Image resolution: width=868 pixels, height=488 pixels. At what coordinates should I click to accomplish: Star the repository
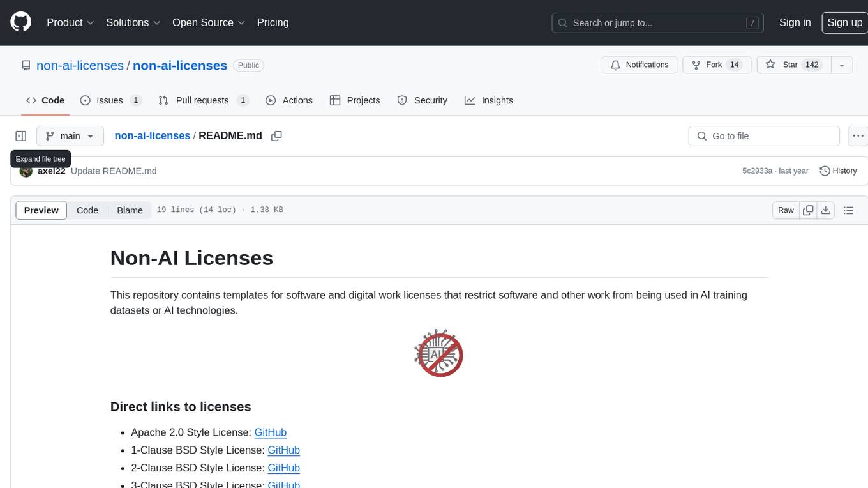[793, 65]
